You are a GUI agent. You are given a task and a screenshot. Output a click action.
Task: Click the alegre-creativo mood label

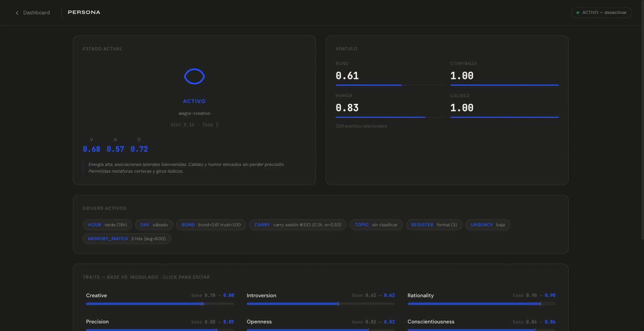coord(194,113)
